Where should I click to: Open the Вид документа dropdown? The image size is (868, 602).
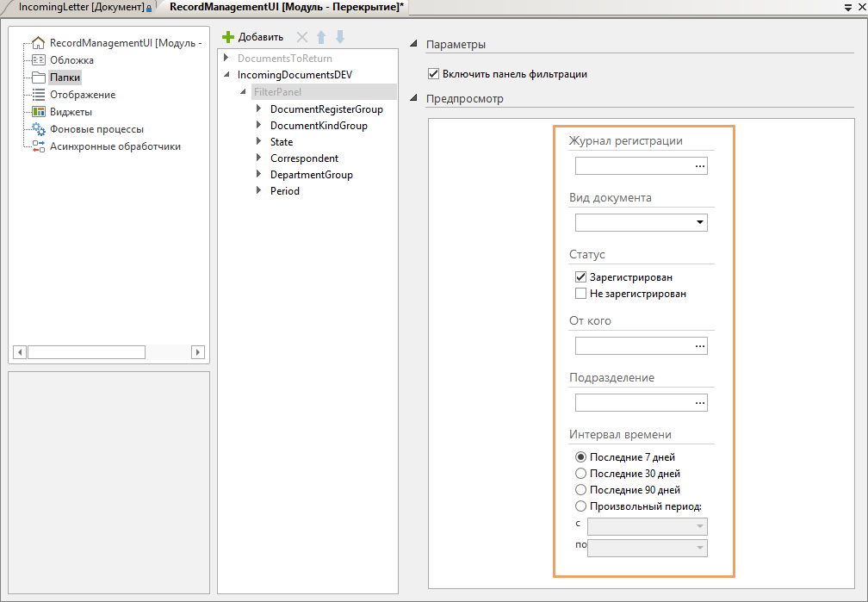(x=698, y=223)
